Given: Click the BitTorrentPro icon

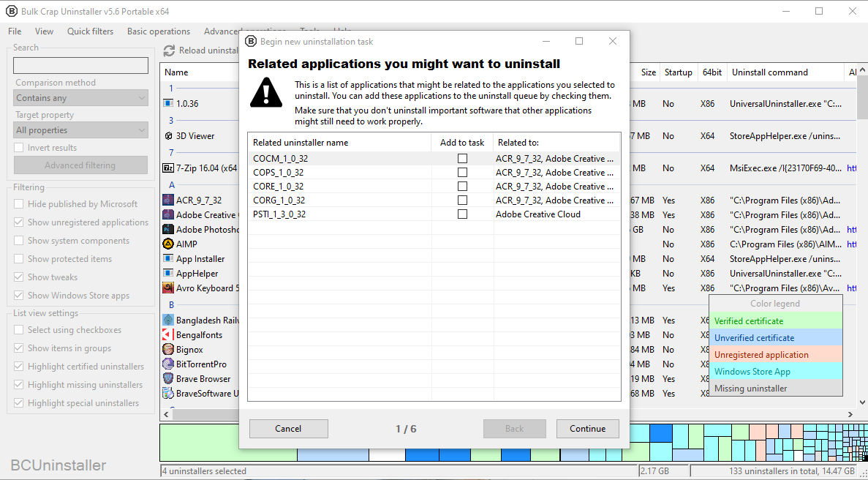Looking at the screenshot, I should (x=168, y=364).
